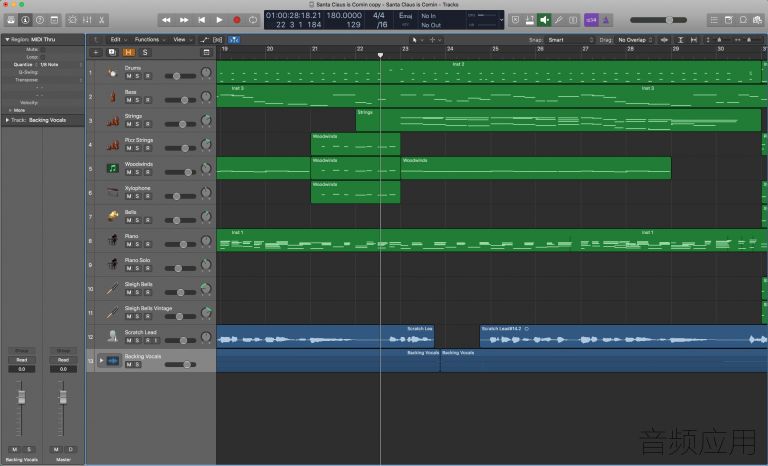The image size is (768, 466).
Task: Open the Browsers media button
Action: click(x=758, y=20)
